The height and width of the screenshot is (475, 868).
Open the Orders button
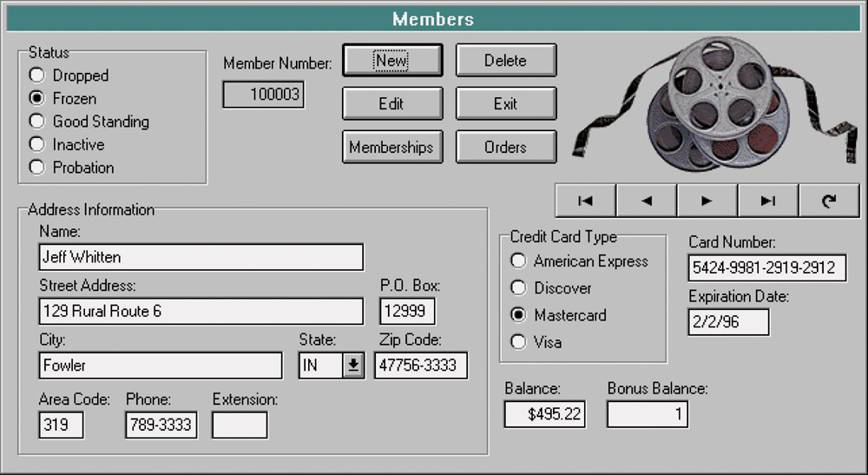[505, 147]
